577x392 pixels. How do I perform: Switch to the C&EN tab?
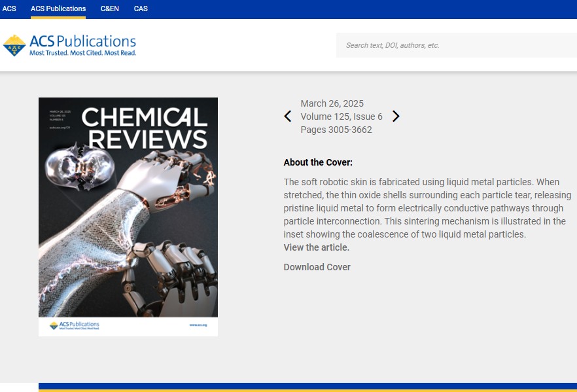(x=110, y=9)
